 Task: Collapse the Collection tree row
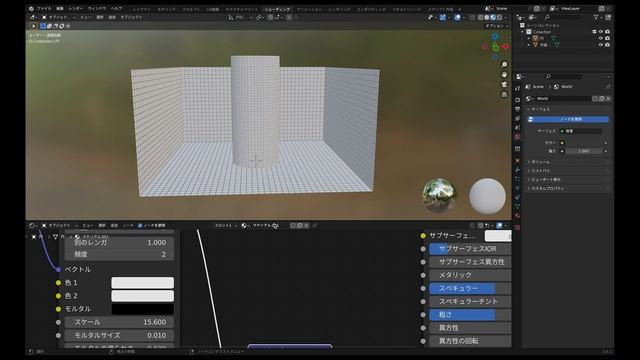tap(522, 31)
